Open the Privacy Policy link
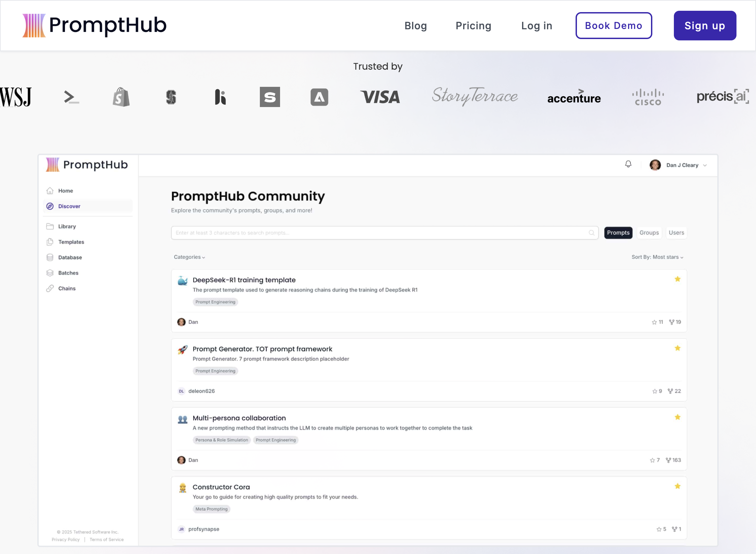 pyautogui.click(x=66, y=540)
